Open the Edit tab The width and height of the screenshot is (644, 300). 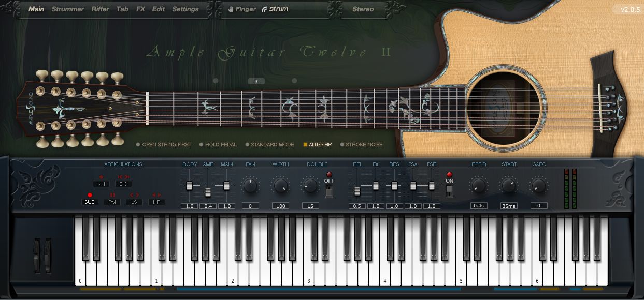159,9
